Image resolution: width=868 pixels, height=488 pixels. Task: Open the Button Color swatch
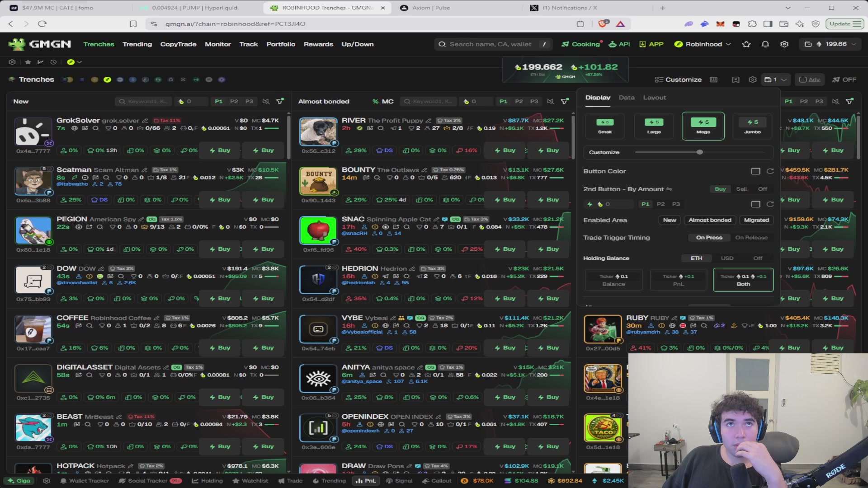755,171
